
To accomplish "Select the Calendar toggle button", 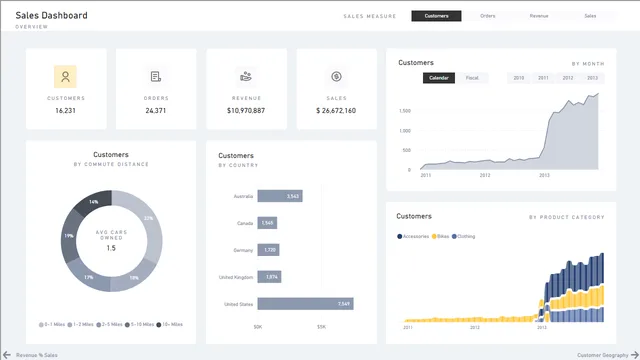I will click(439, 78).
